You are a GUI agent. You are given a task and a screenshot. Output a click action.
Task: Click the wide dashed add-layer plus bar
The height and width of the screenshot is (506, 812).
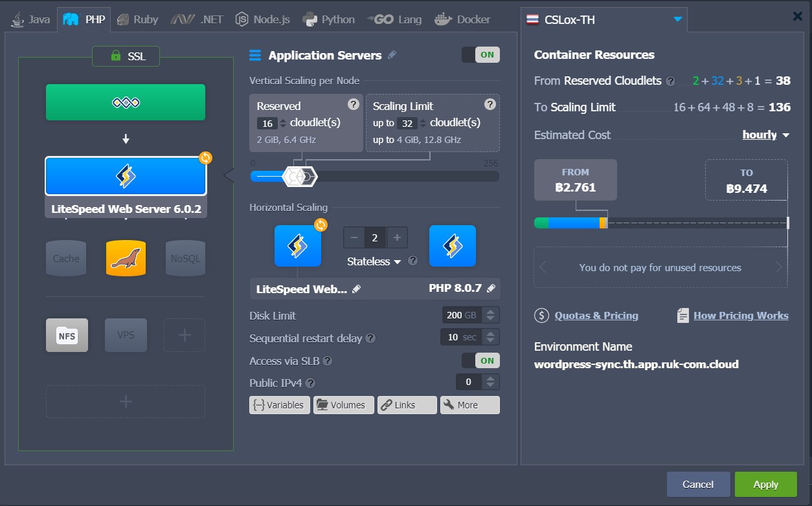click(126, 402)
